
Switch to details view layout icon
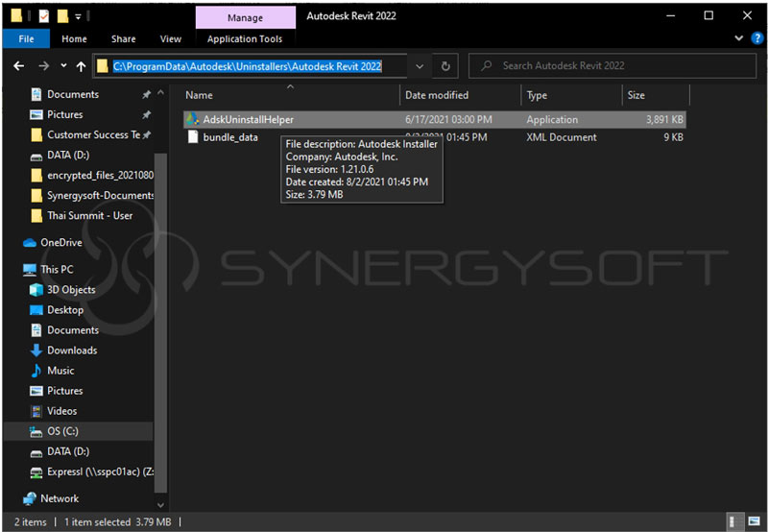click(734, 521)
